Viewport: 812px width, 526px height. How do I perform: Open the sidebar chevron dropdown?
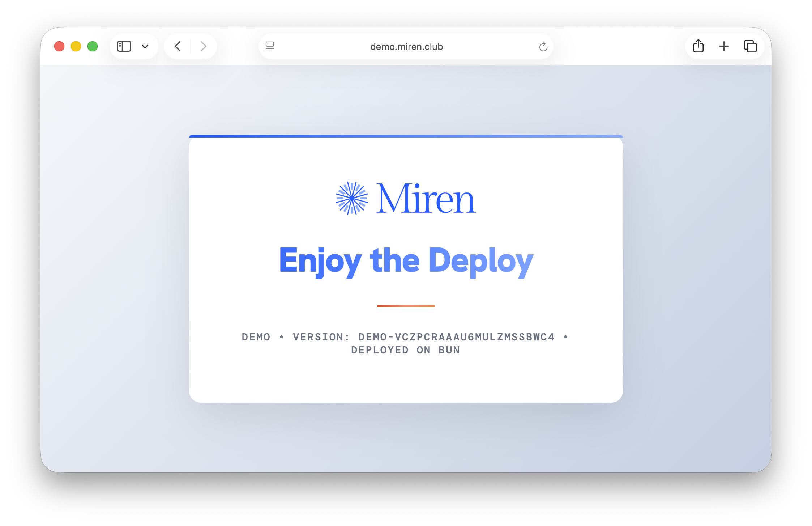(x=146, y=46)
